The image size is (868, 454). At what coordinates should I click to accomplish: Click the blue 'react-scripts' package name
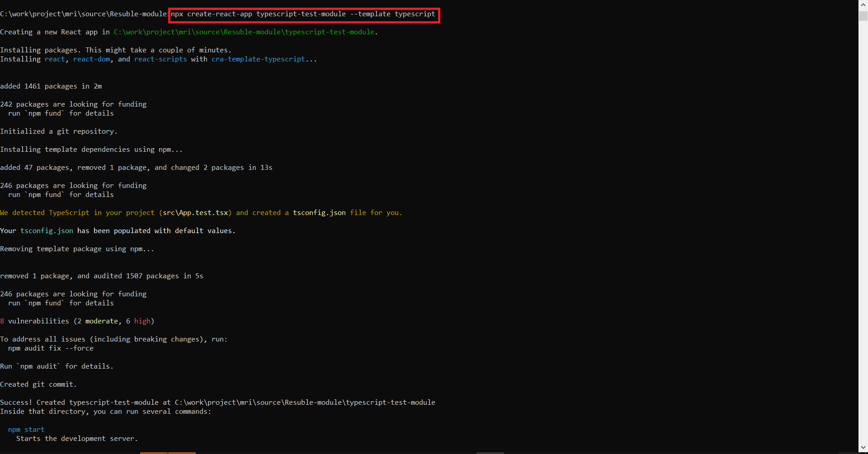pos(160,59)
